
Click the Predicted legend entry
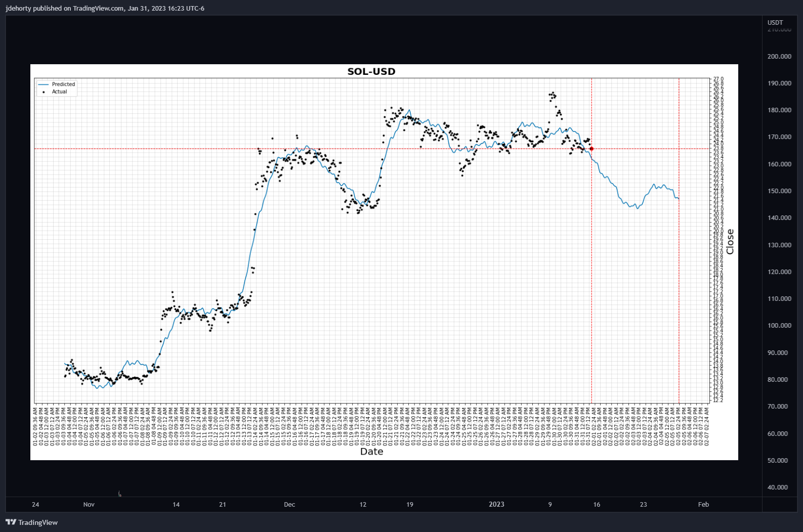click(57, 84)
